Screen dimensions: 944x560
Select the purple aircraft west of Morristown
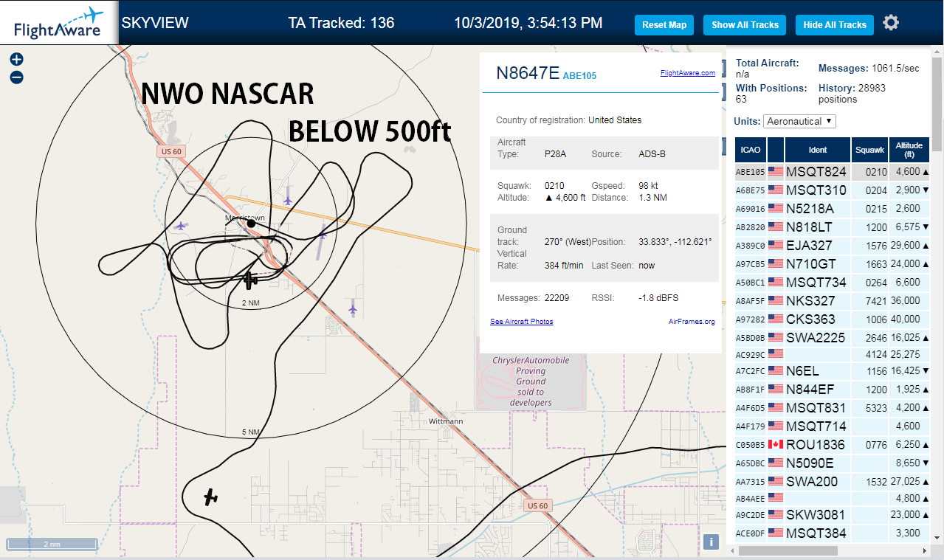click(x=181, y=226)
